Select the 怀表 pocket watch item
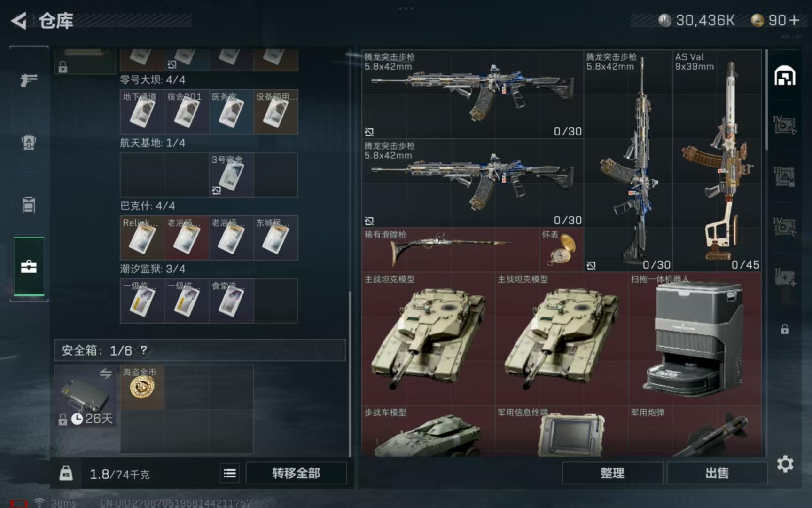812x508 pixels. 562,249
